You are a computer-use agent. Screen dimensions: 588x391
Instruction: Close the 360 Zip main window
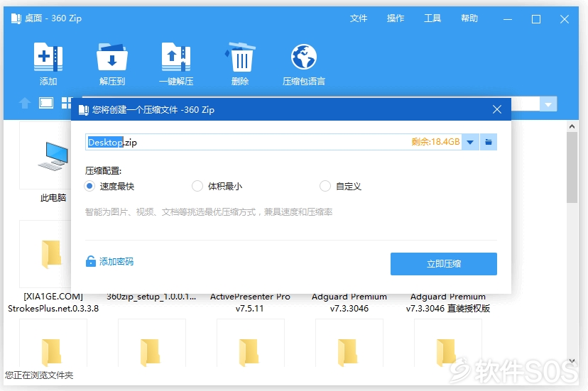pyautogui.click(x=565, y=18)
